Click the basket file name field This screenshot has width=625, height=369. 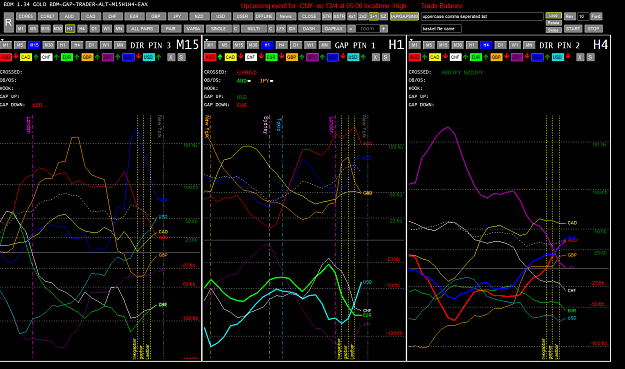[441, 28]
